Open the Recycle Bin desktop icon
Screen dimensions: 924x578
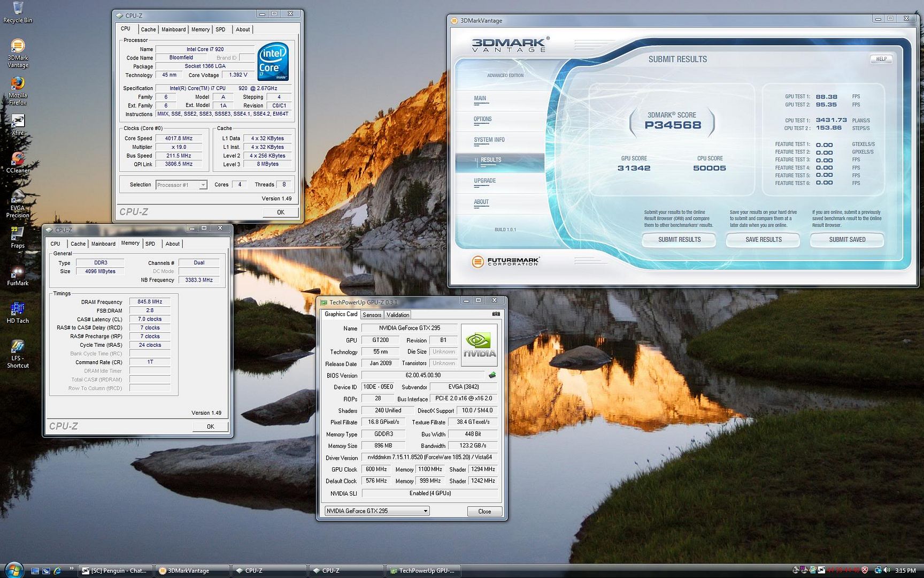tap(18, 12)
